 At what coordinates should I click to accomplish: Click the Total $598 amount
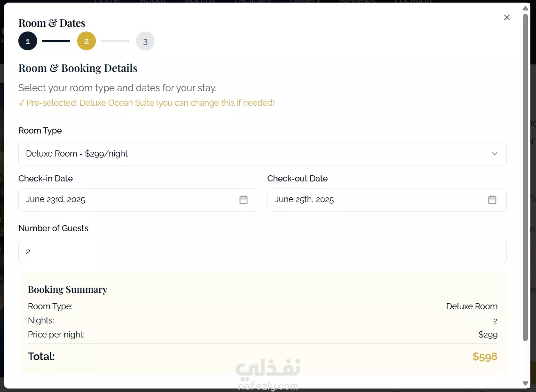pyautogui.click(x=485, y=356)
